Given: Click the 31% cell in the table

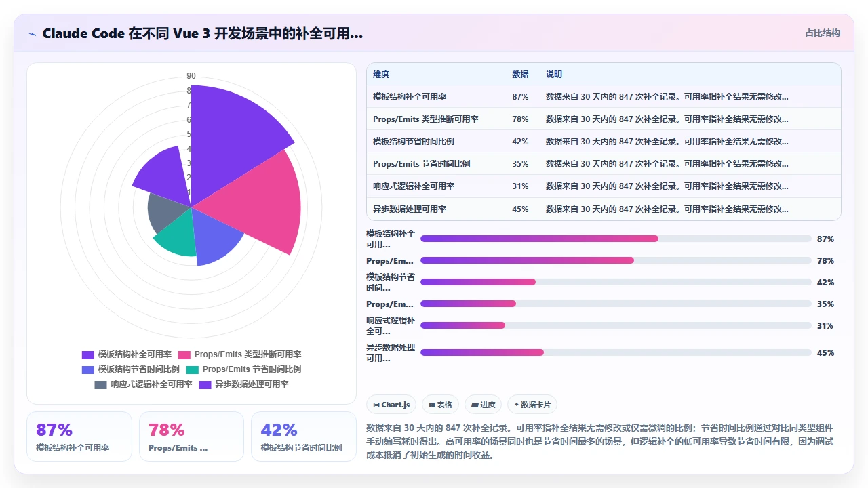Looking at the screenshot, I should [x=520, y=186].
